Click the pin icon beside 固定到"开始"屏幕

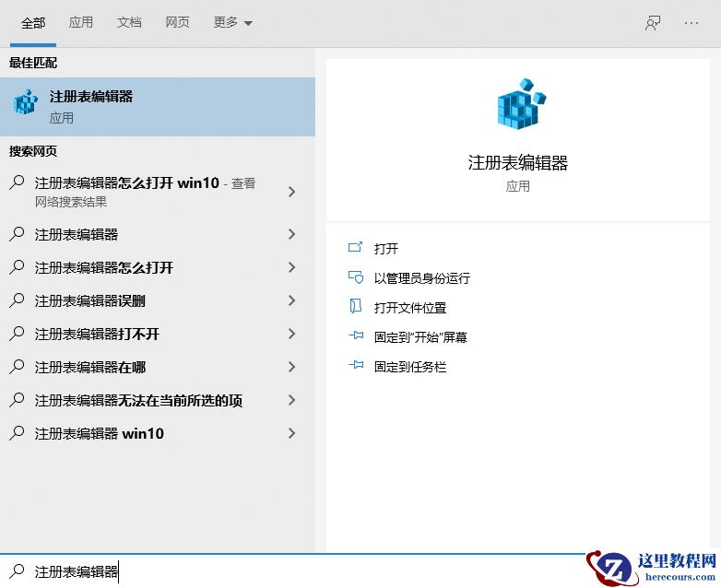click(x=356, y=335)
